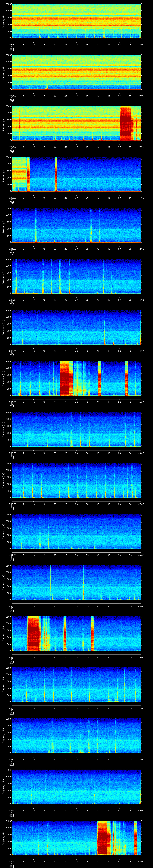
Task: Select the spectrogram panel beginning 9:52:00
Action: (77, 786)
